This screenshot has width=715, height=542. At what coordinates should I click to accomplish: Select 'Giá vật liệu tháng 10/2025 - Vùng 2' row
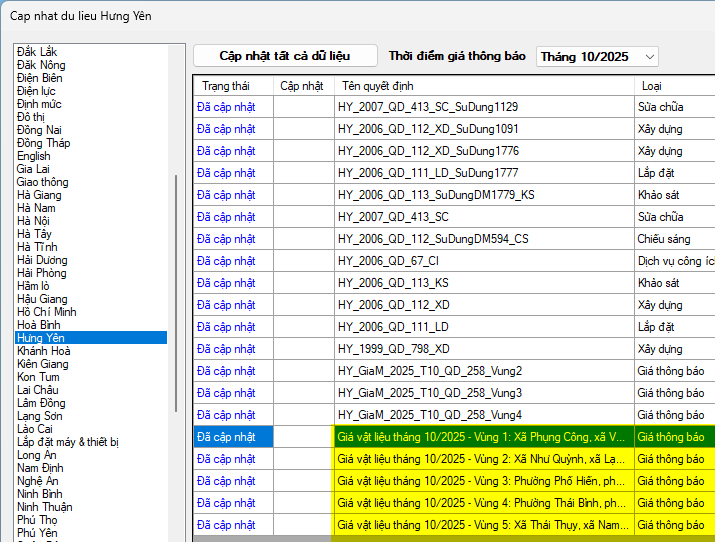(482, 459)
